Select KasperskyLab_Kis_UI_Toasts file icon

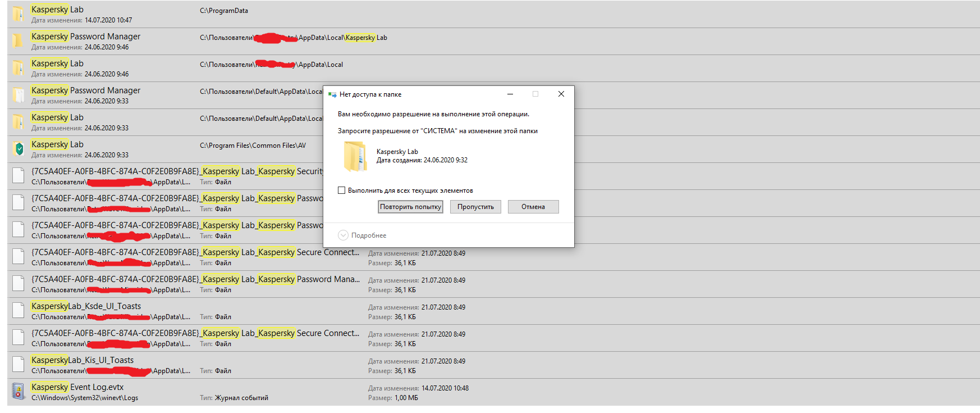[19, 365]
